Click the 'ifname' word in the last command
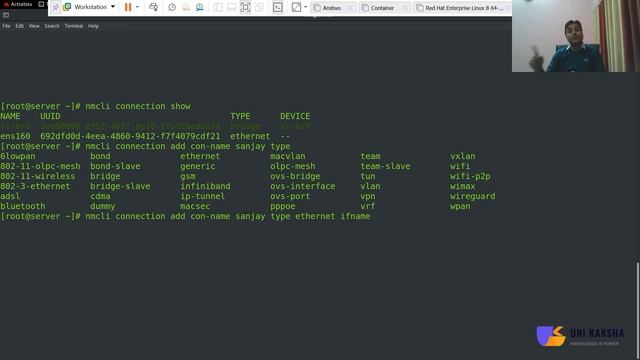The height and width of the screenshot is (360, 640). [356, 216]
